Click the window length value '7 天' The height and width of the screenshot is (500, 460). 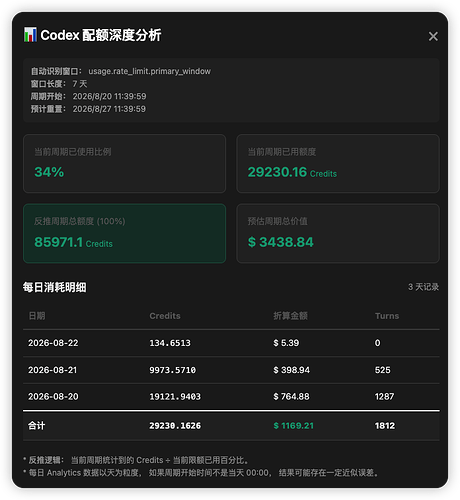click(80, 84)
